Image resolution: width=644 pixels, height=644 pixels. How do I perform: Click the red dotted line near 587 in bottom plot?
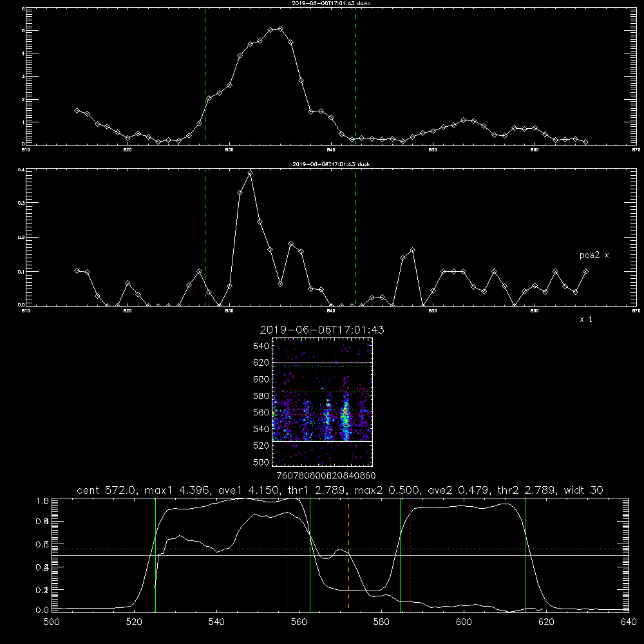tap(411, 555)
